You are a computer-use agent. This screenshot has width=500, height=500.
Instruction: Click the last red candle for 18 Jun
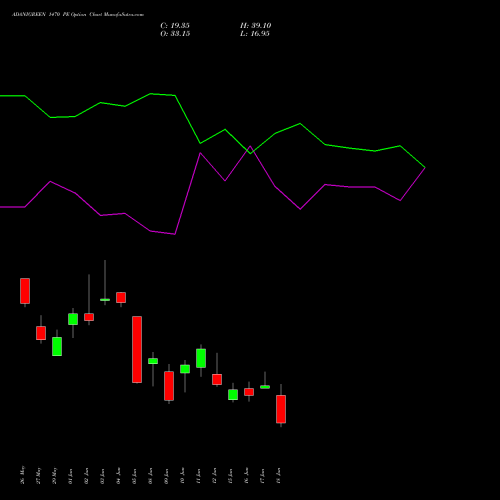coord(281,409)
